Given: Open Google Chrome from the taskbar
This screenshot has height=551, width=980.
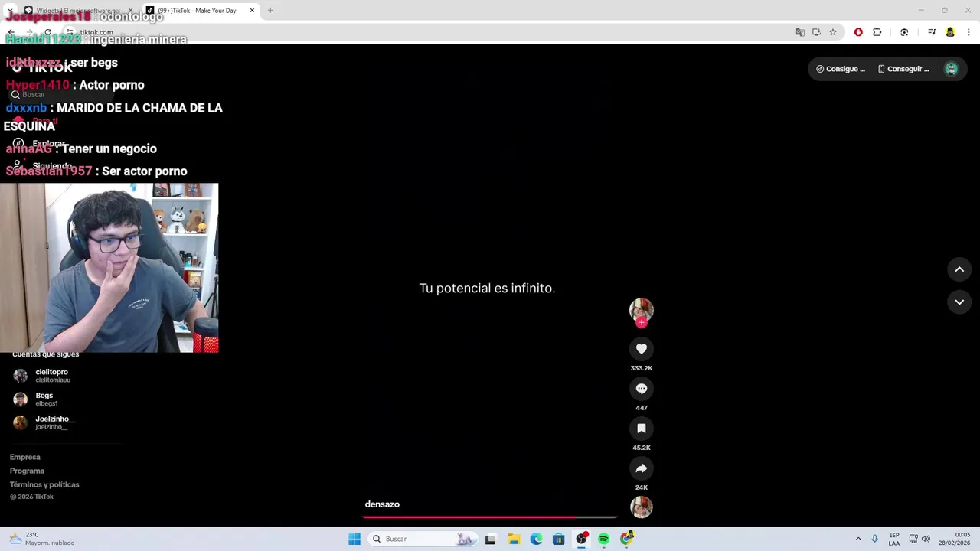Looking at the screenshot, I should [x=627, y=539].
